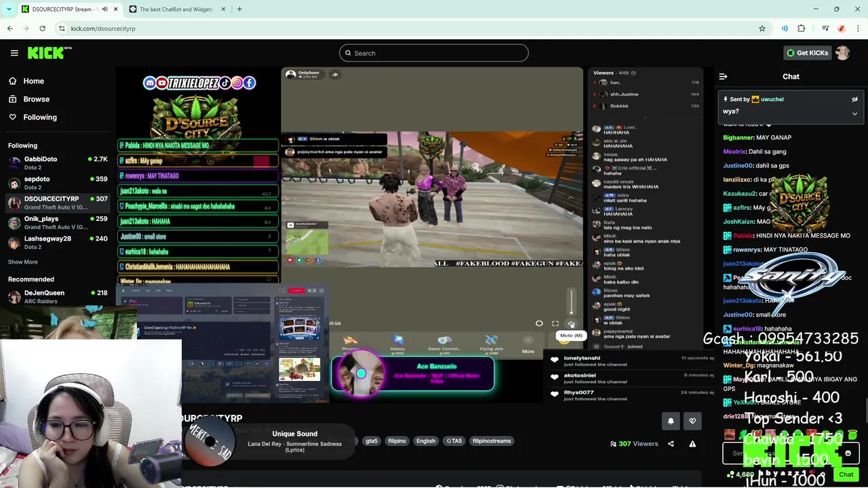Collapse the chat panel with the arrow icon

[x=723, y=77]
